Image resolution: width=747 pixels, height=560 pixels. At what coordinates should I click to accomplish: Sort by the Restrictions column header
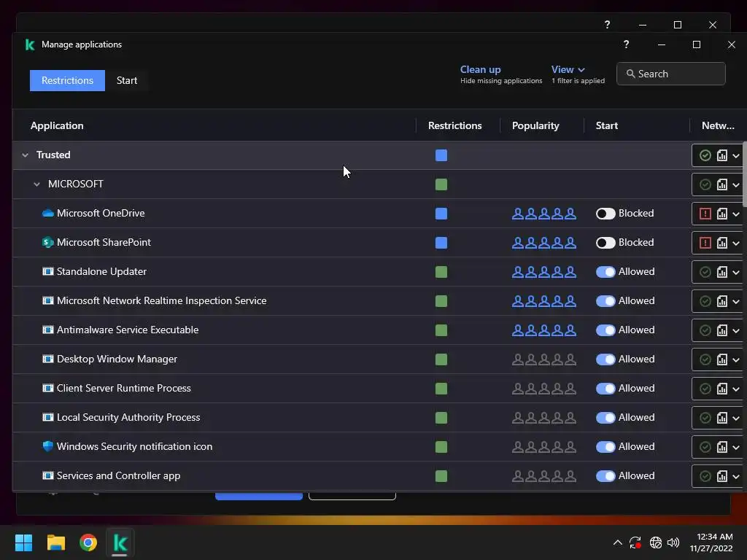455,125
